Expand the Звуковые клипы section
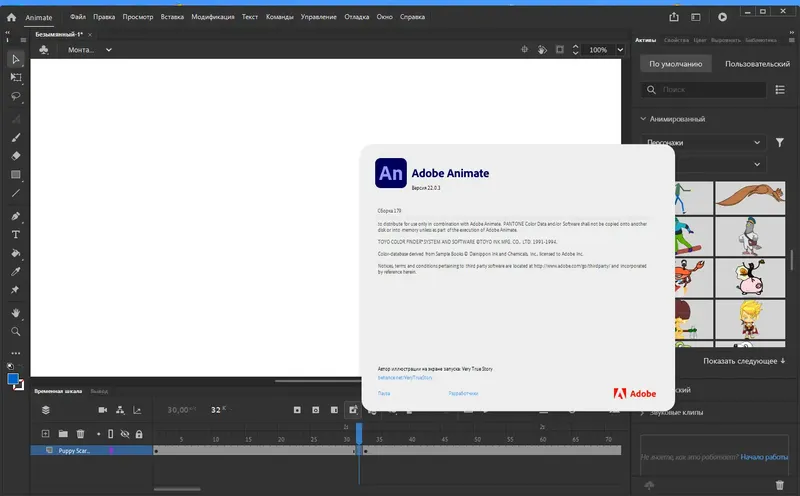 coord(642,412)
